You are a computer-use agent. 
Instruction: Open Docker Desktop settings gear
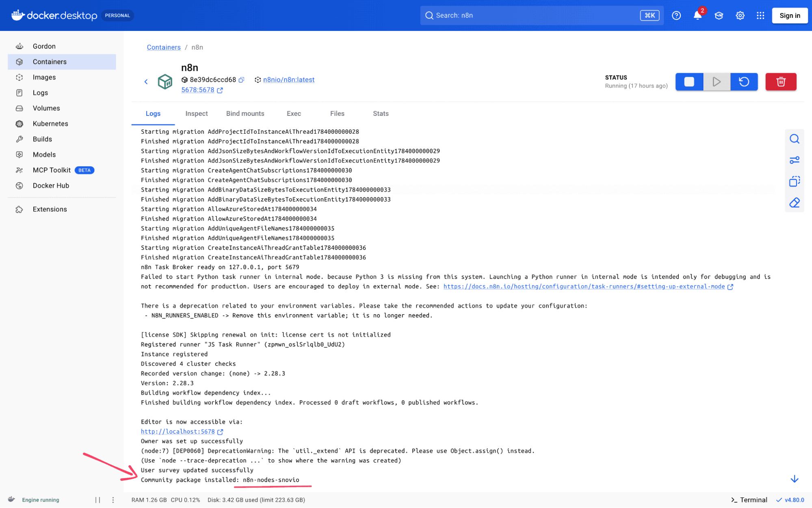pos(740,15)
